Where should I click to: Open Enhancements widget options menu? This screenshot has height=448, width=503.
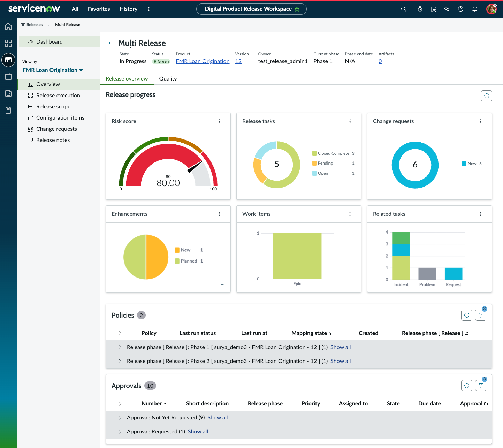point(219,214)
